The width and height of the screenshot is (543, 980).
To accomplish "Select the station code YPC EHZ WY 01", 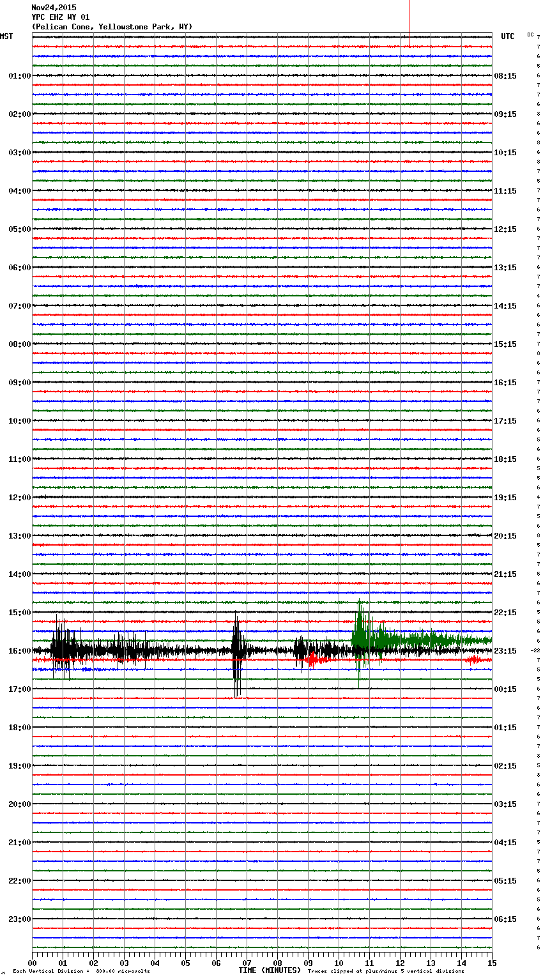I will pyautogui.click(x=61, y=17).
